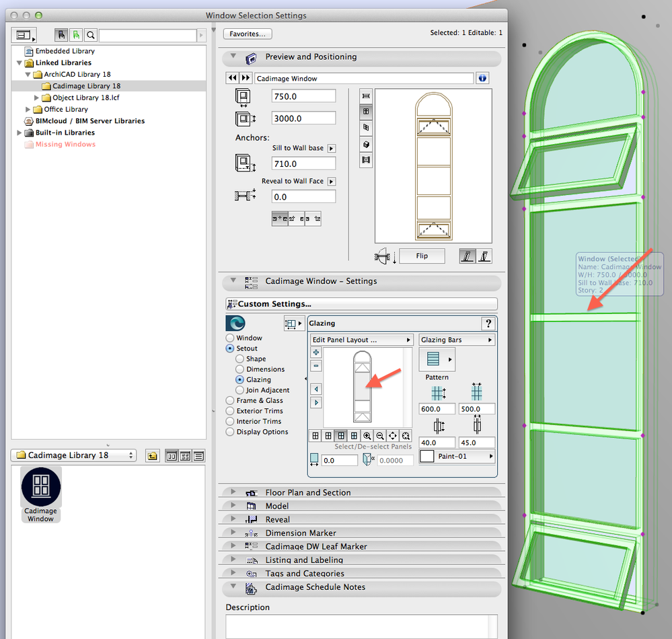The height and width of the screenshot is (639, 672).
Task: Click the zoom out icon under the panel layout
Action: [379, 435]
